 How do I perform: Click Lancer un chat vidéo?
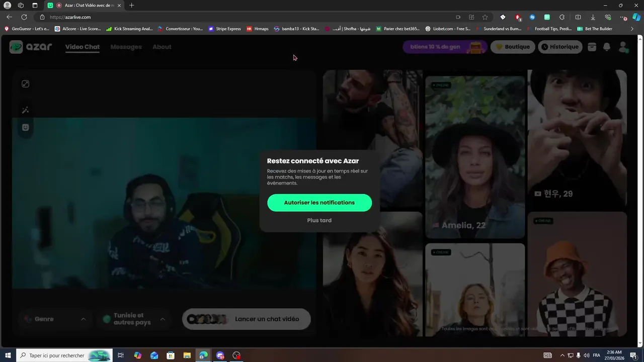pyautogui.click(x=247, y=319)
